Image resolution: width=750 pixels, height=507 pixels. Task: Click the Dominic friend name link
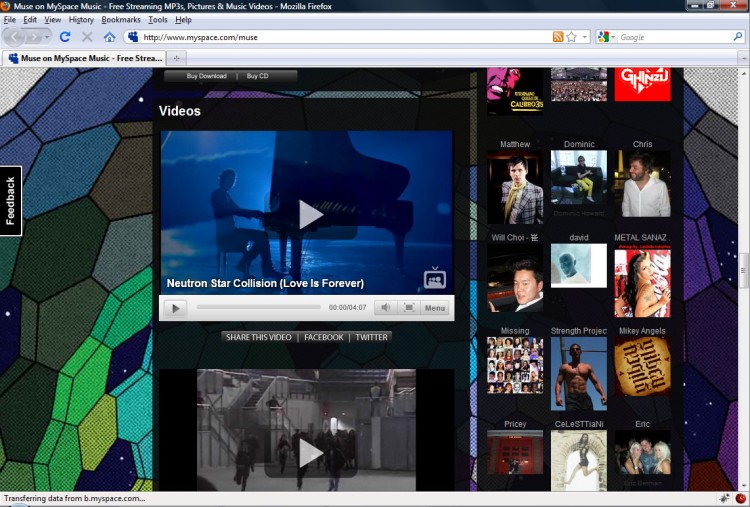(579, 144)
